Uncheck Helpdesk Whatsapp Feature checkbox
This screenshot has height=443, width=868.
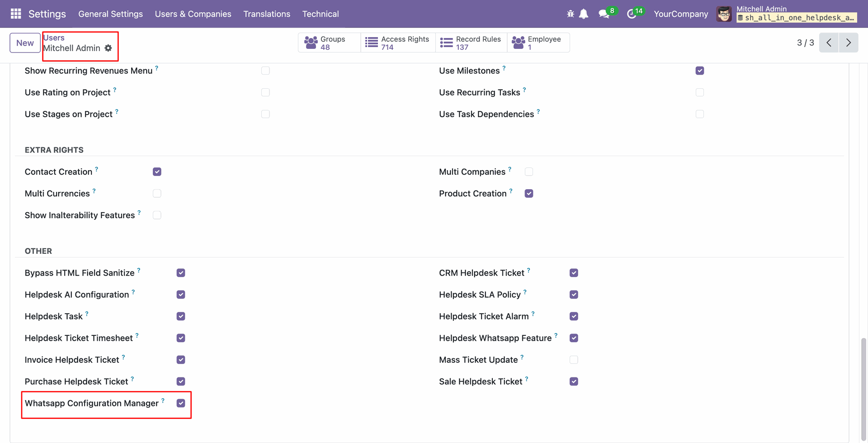pyautogui.click(x=574, y=338)
